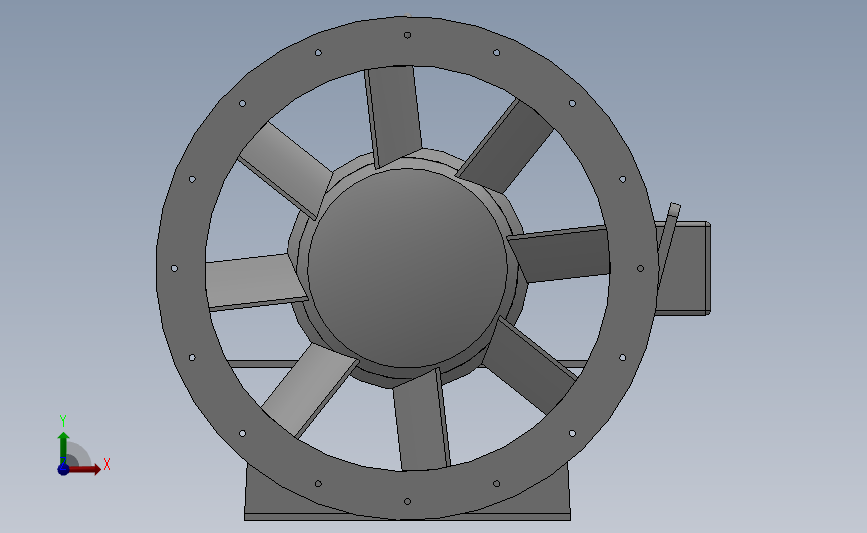867x533 pixels.
Task: Select the rectangular terminal box beside the fan ring
Action: click(683, 268)
